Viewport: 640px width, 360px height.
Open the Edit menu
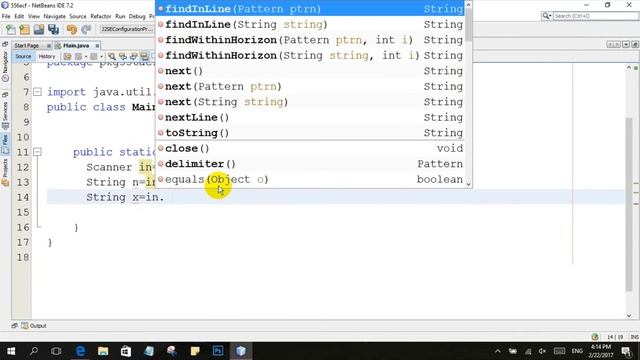pyautogui.click(x=19, y=16)
